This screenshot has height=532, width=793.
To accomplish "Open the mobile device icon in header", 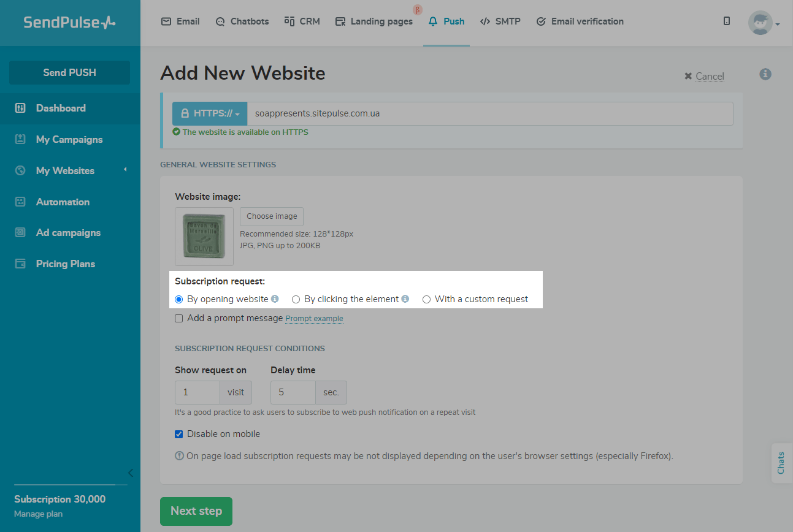I will pos(727,21).
